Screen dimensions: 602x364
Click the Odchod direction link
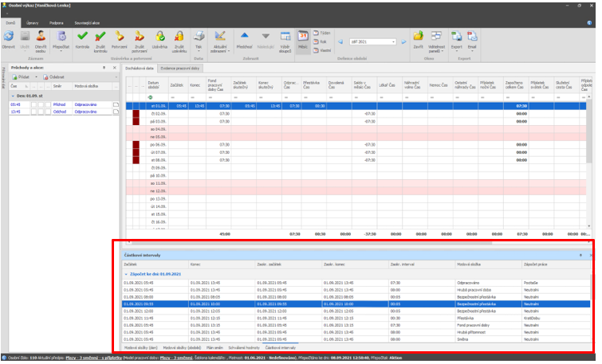[x=60, y=112]
